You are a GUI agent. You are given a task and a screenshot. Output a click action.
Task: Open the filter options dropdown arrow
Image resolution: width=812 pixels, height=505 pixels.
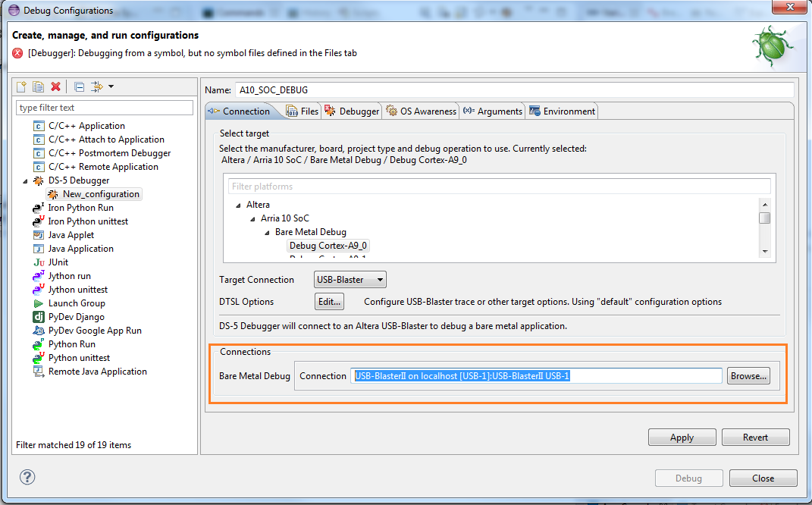tap(111, 86)
